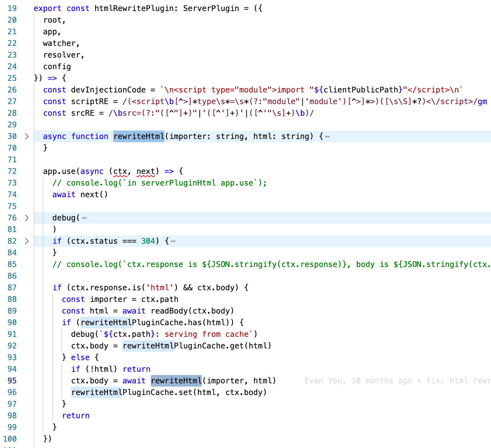Click app.use call on line 72
The width and height of the screenshot is (491, 448).
59,171
